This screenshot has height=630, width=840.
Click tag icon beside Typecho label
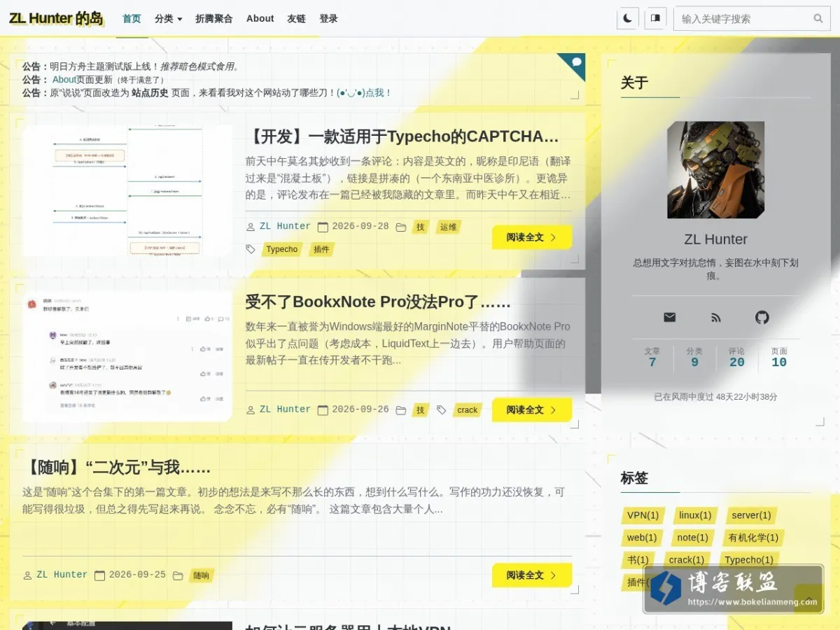point(251,249)
